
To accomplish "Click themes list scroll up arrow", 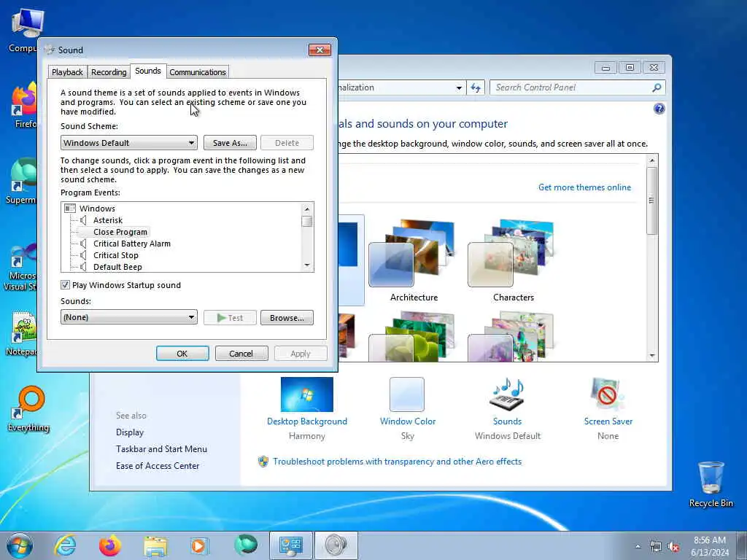I will (652, 160).
